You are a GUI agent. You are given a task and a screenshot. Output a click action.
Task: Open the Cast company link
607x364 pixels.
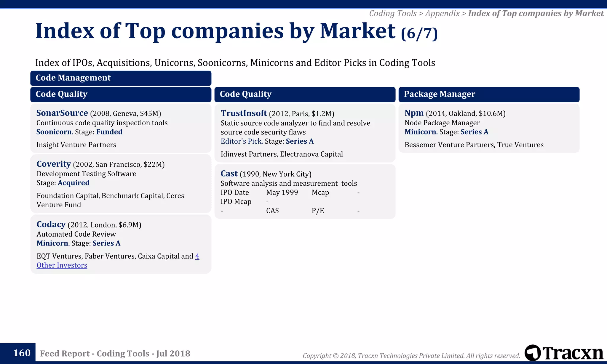tap(229, 174)
